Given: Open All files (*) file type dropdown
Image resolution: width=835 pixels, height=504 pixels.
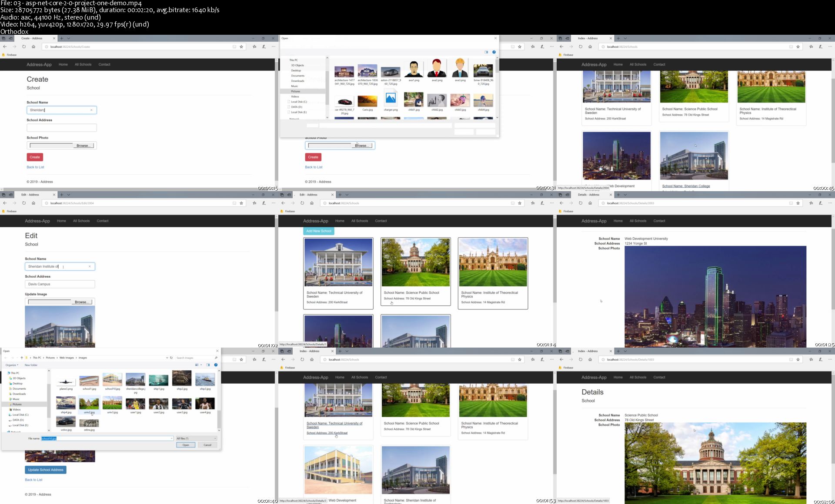Looking at the screenshot, I should 196,438.
